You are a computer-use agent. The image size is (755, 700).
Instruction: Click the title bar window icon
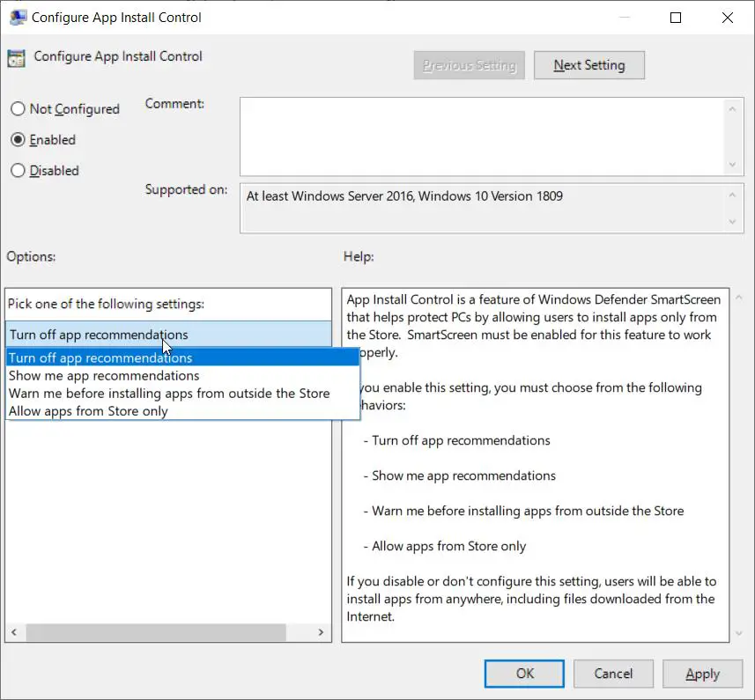click(18, 18)
